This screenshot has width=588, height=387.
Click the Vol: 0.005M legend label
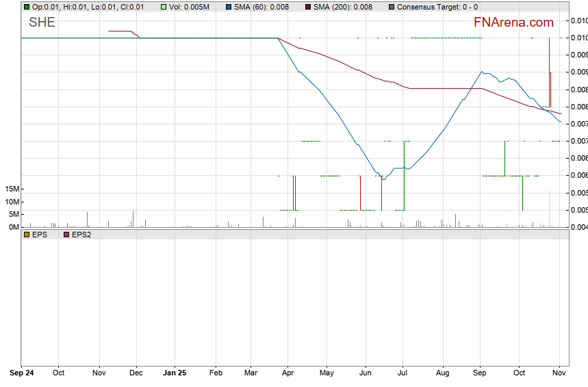pos(190,7)
